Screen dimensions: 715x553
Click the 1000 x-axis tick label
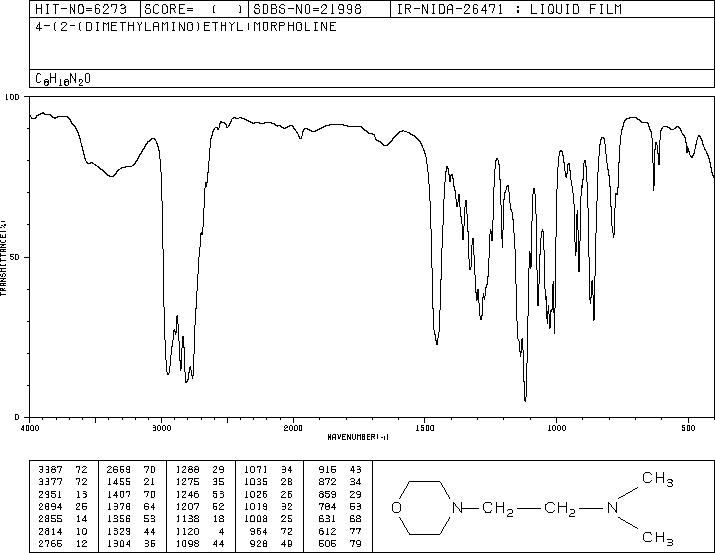tap(556, 428)
